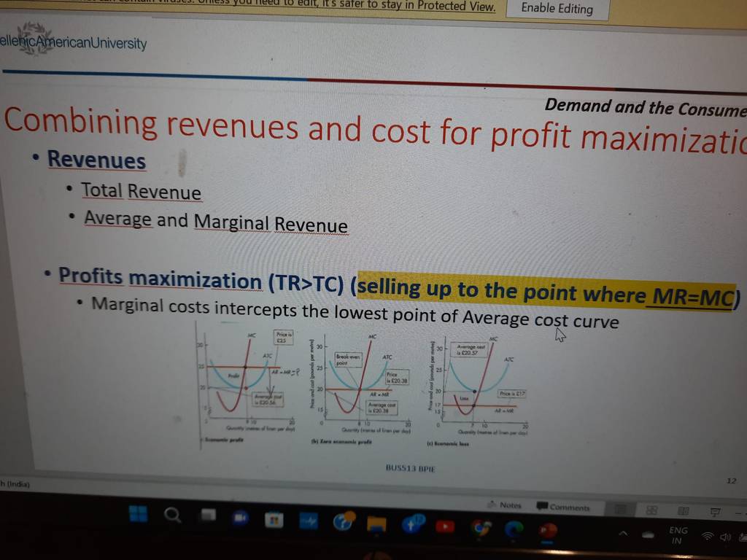Open taskbar Search
747x560 pixels.
click(x=172, y=515)
